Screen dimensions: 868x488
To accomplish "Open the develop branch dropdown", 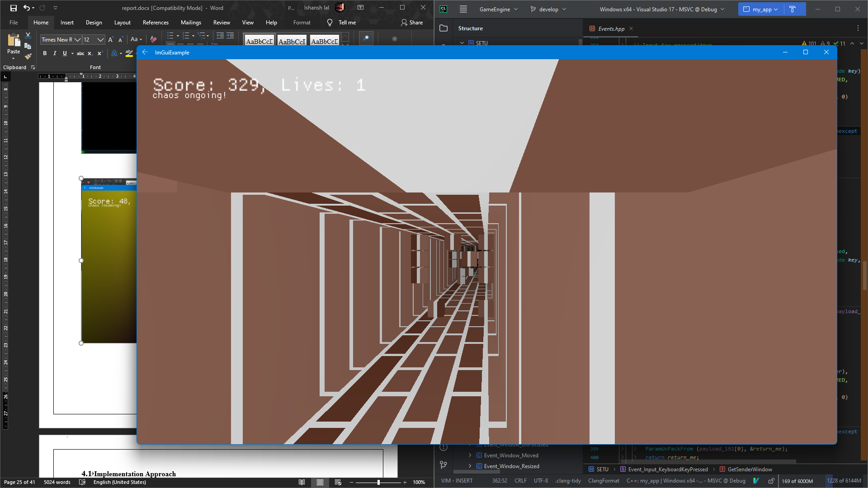I will 548,9.
